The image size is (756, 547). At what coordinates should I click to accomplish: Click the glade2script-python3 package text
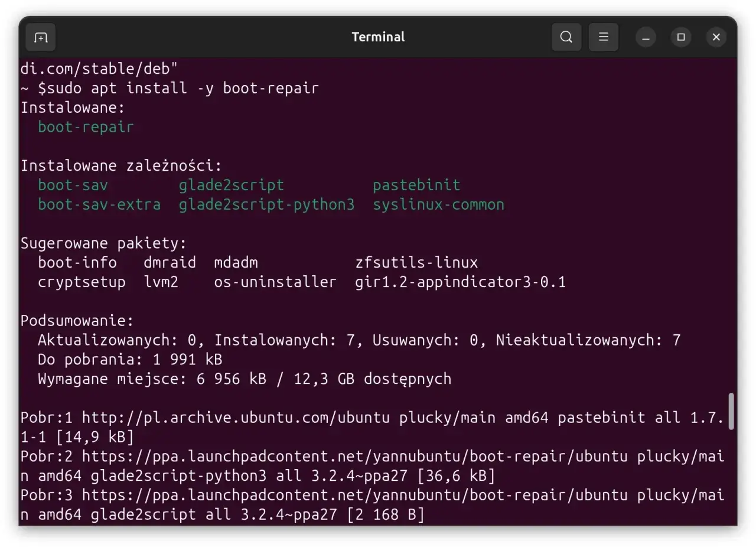click(x=267, y=204)
